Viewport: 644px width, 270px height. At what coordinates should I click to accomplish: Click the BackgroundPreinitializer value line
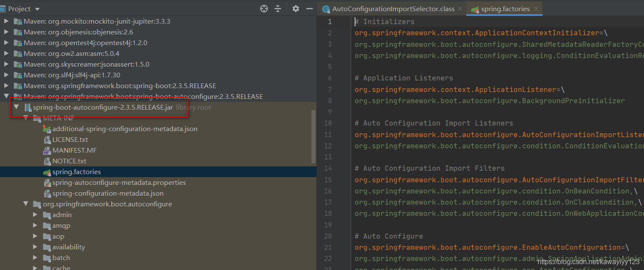490,101
